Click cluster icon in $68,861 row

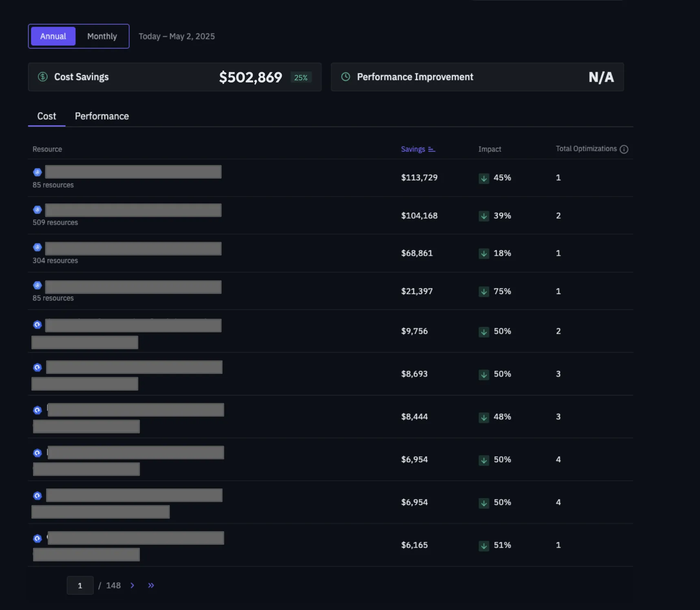pos(38,248)
